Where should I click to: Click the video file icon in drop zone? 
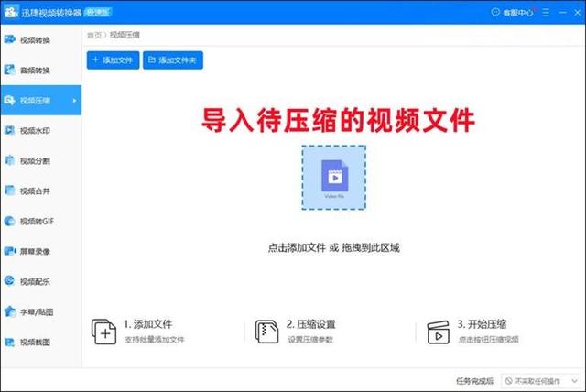[334, 176]
